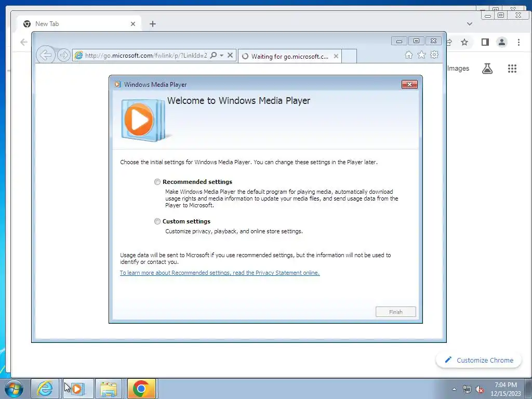Viewport: 532px width, 399px height.
Task: Toggle Chrome side panel
Action: 485,42
